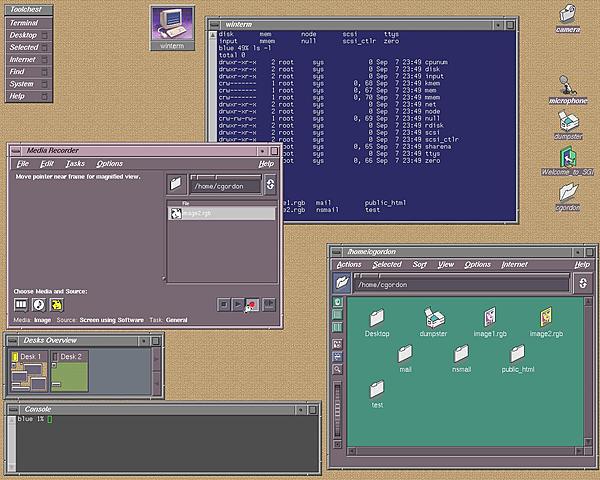
Task: Click the red record button in Media Recorder
Action: [x=252, y=305]
